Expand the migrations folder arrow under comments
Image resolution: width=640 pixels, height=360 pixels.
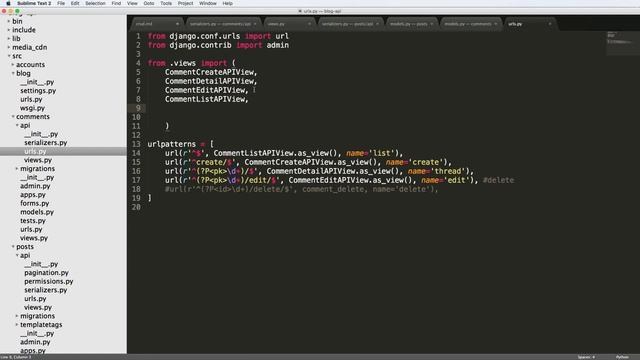(17, 169)
